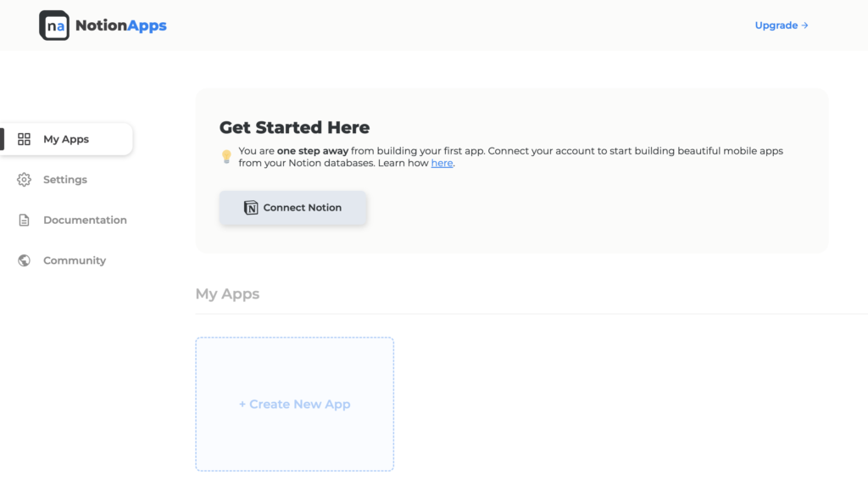The image size is (868, 492).
Task: Click the Create New App card
Action: coord(294,404)
